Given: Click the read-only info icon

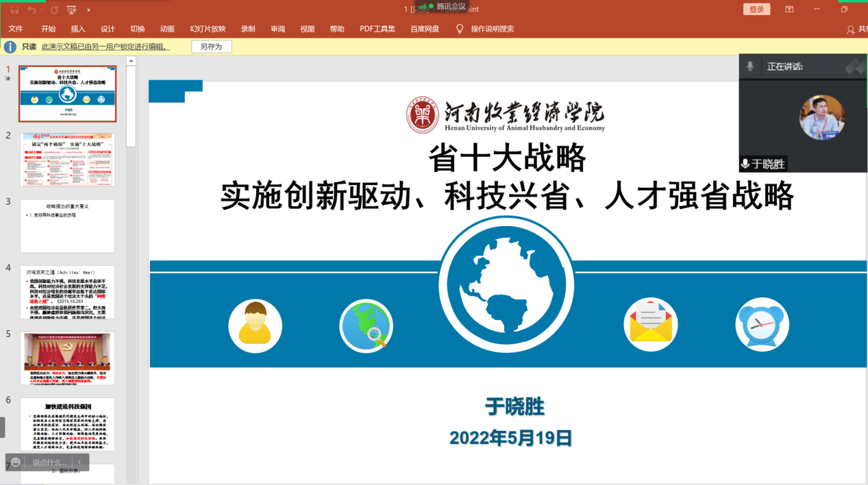Looking at the screenshot, I should click(x=10, y=47).
